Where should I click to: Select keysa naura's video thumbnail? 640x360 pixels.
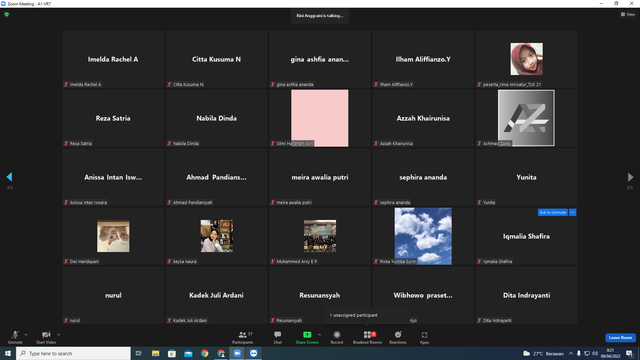pos(217,236)
